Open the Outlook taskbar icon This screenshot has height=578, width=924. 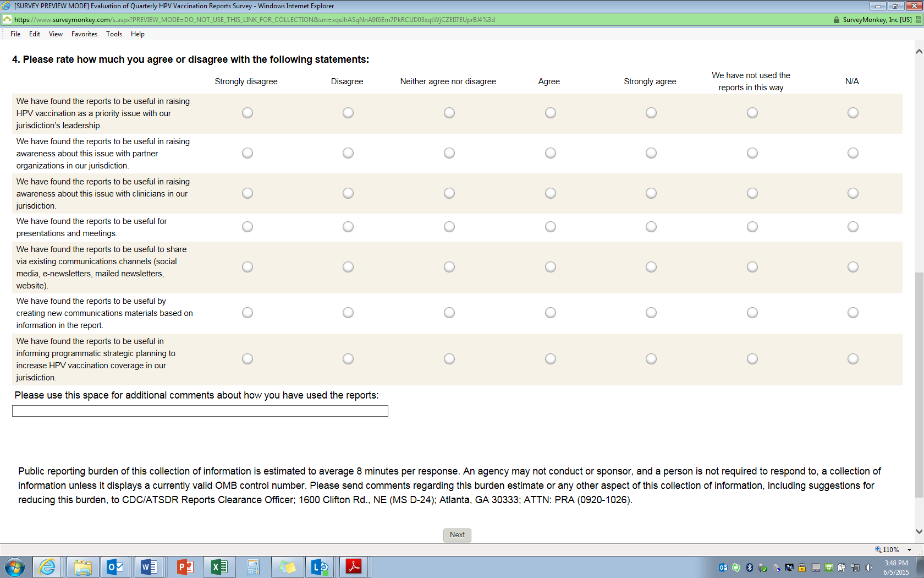pos(115,566)
